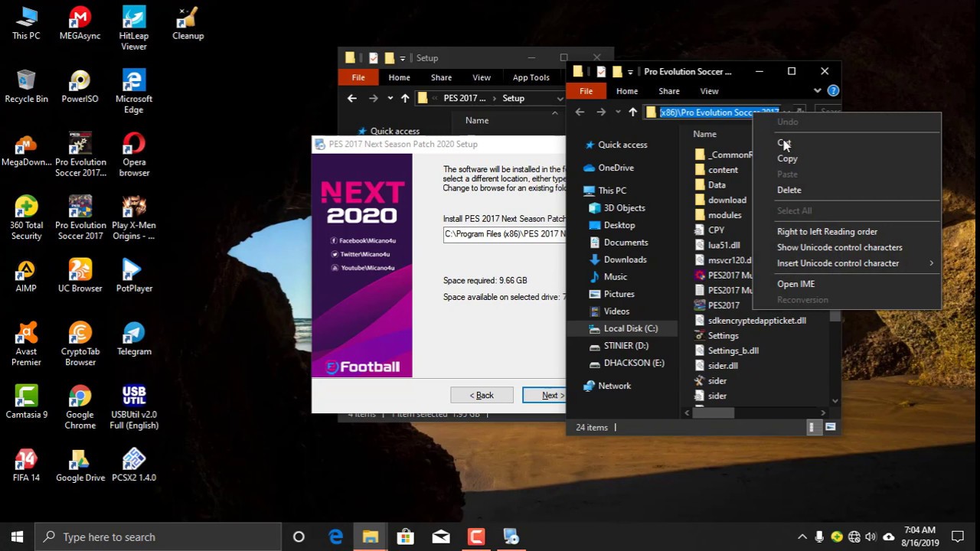
Task: Open the Telegram desktop icon
Action: click(x=134, y=339)
